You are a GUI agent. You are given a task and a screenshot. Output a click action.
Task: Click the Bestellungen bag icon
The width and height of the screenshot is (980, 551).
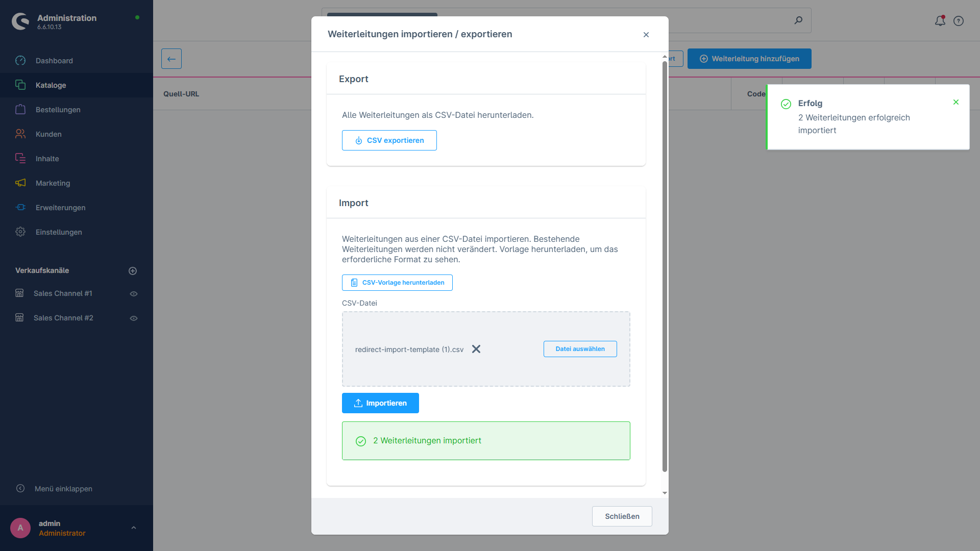[x=20, y=109]
